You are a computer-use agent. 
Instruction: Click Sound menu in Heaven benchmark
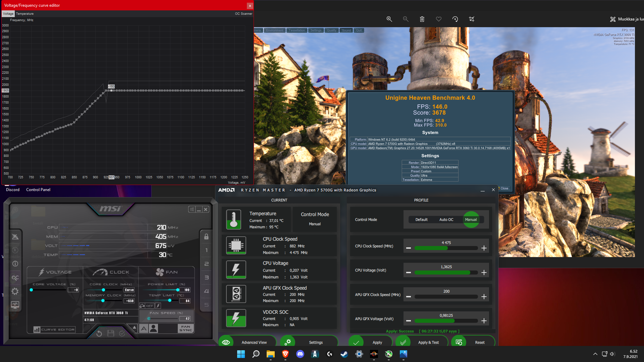[346, 31]
